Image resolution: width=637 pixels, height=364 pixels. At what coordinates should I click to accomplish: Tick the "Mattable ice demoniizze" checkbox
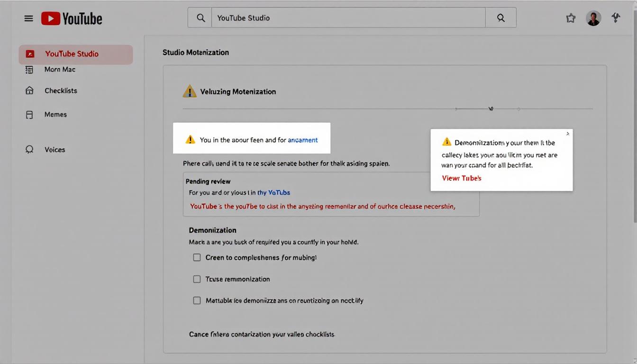[x=197, y=300]
